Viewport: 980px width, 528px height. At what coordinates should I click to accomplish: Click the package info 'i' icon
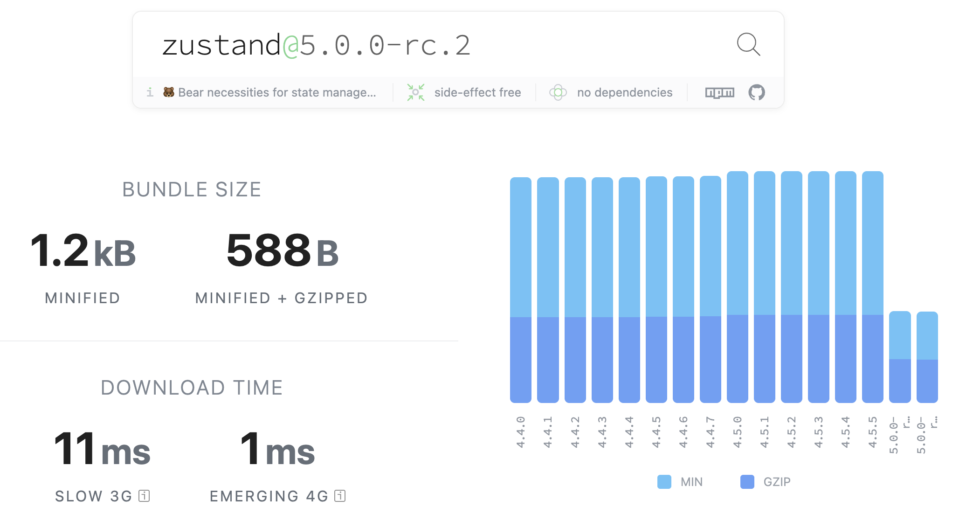150,92
